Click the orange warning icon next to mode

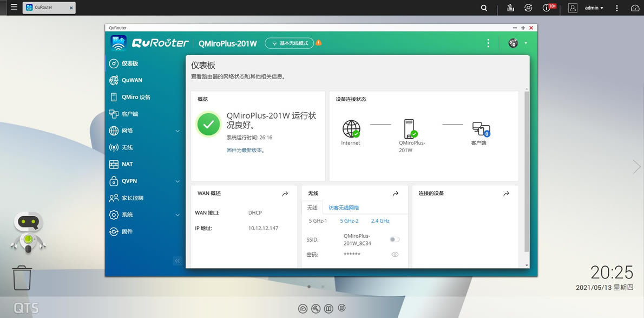click(319, 43)
